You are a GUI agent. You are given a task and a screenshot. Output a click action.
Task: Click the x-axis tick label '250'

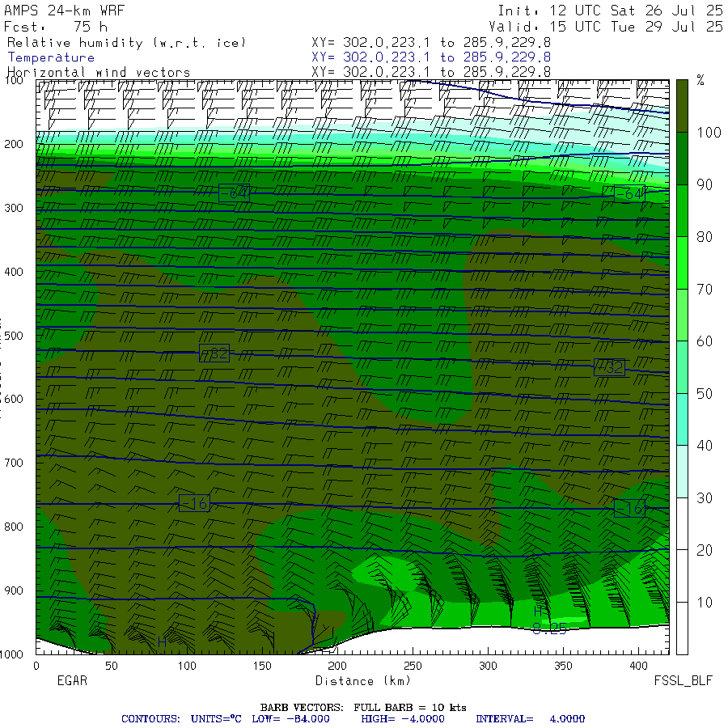(413, 666)
